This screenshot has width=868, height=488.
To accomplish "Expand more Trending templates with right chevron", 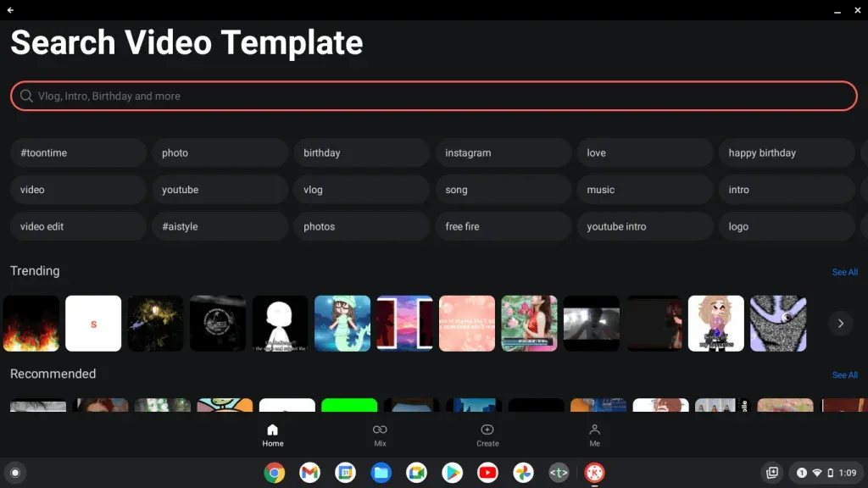I will coord(840,324).
